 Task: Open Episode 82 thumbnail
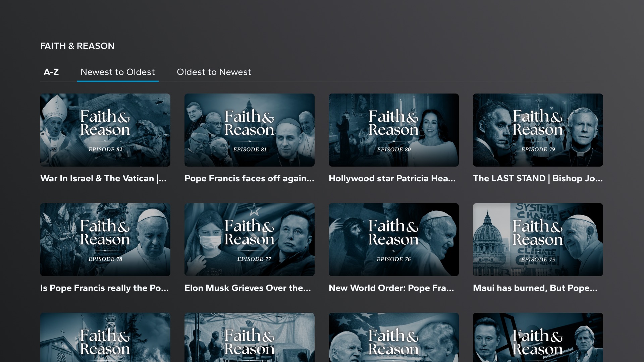(105, 130)
